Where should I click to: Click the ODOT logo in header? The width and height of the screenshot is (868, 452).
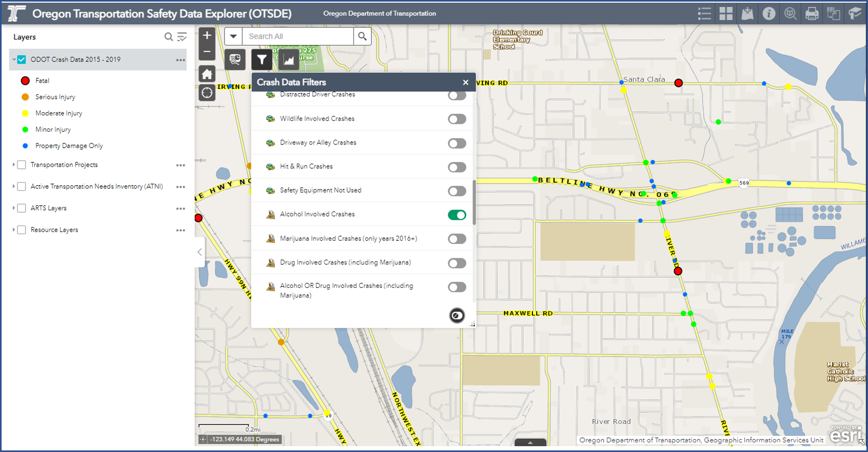click(16, 13)
